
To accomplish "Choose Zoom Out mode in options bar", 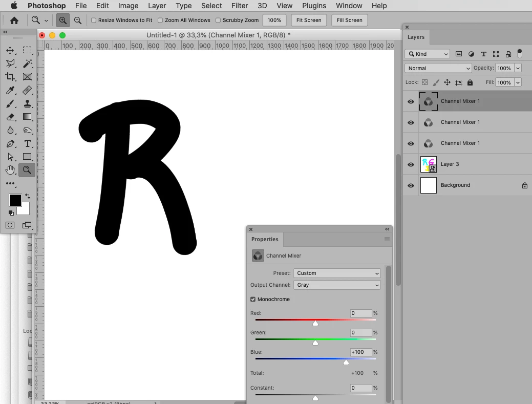I will (x=78, y=20).
